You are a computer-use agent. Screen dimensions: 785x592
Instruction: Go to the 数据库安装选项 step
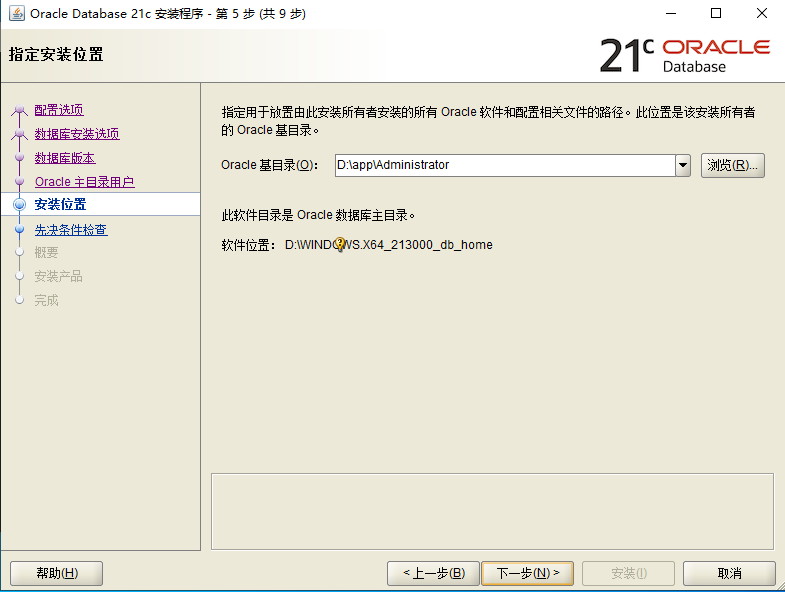coord(77,134)
